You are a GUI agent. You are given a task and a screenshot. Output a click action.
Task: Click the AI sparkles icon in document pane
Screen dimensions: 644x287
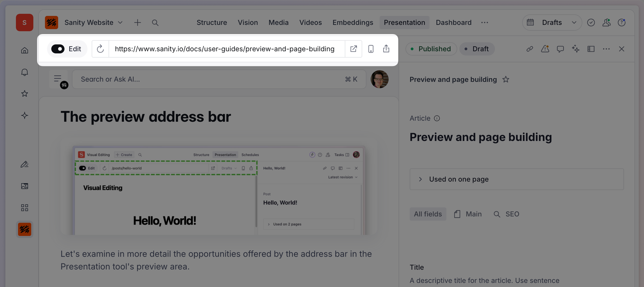(x=576, y=49)
